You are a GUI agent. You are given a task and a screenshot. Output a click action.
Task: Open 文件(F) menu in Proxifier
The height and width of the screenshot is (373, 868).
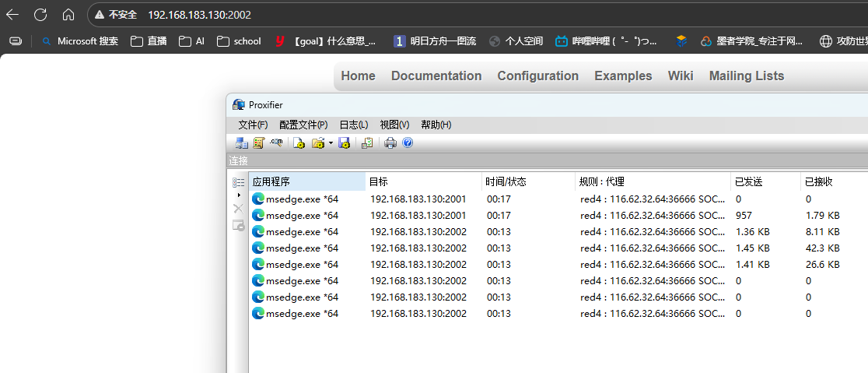click(253, 125)
